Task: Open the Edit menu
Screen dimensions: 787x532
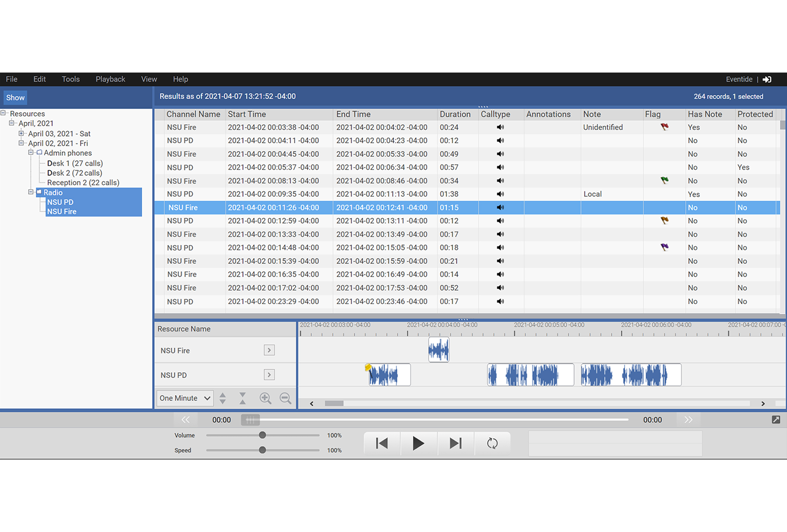Action: [39, 79]
